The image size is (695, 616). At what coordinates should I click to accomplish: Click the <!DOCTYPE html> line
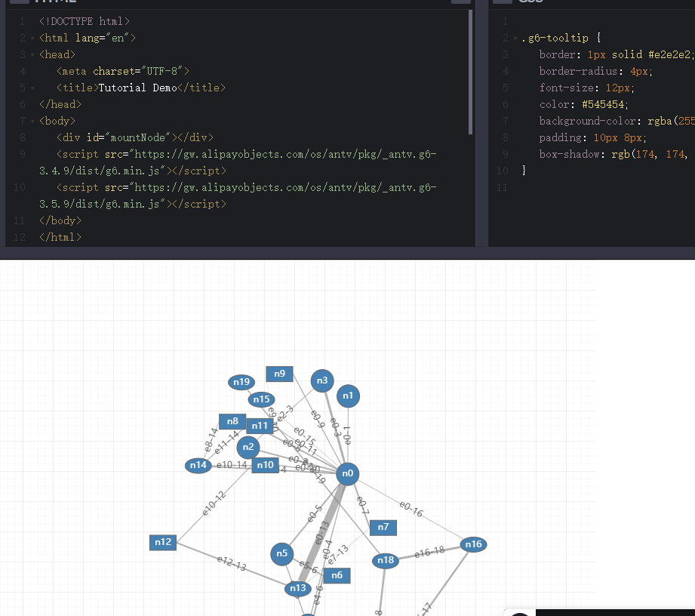[x=85, y=21]
